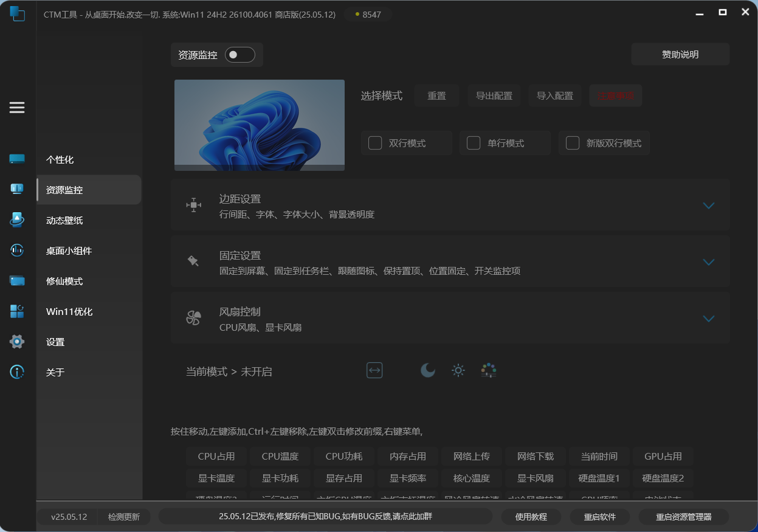Open the 桌面小组件 menu item
Image resolution: width=758 pixels, height=532 pixels.
click(x=89, y=250)
